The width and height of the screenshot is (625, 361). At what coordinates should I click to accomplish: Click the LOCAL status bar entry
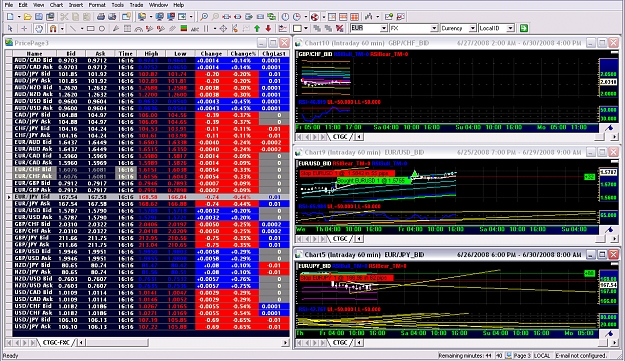pyautogui.click(x=542, y=355)
